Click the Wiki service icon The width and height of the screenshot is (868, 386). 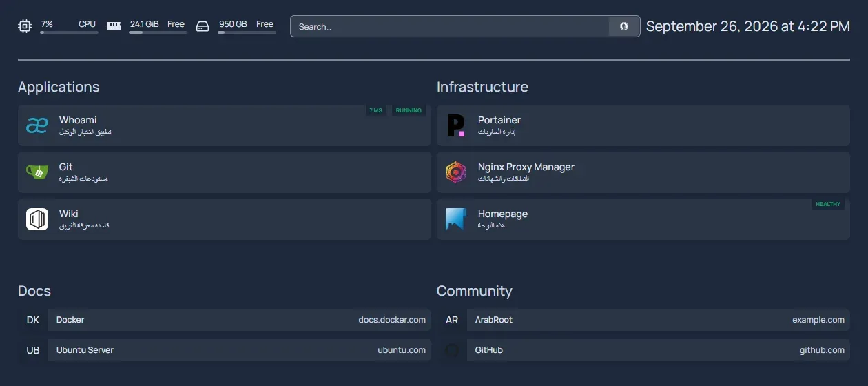[37, 219]
